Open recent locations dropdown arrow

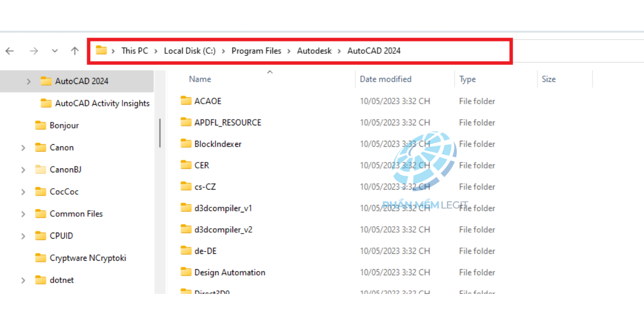(55, 51)
